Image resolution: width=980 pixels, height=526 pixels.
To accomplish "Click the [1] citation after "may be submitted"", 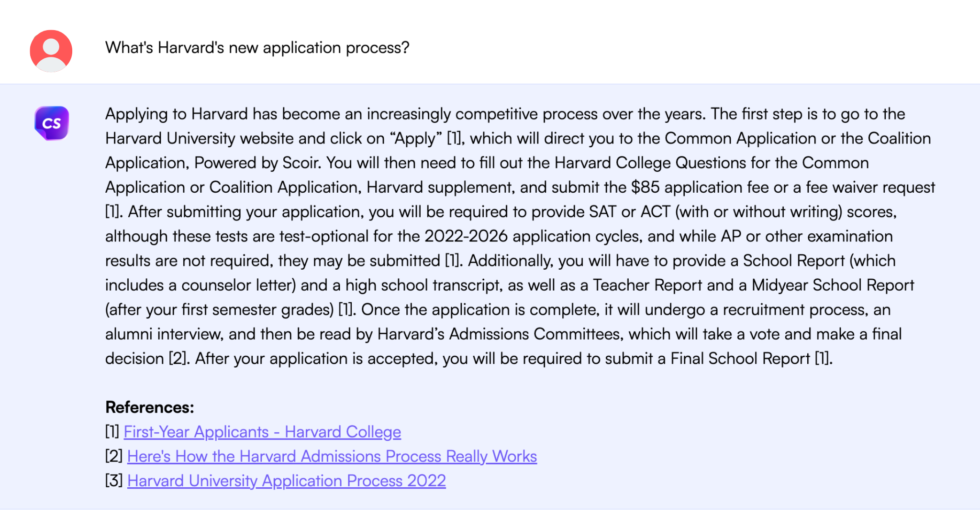I will coord(452,261).
